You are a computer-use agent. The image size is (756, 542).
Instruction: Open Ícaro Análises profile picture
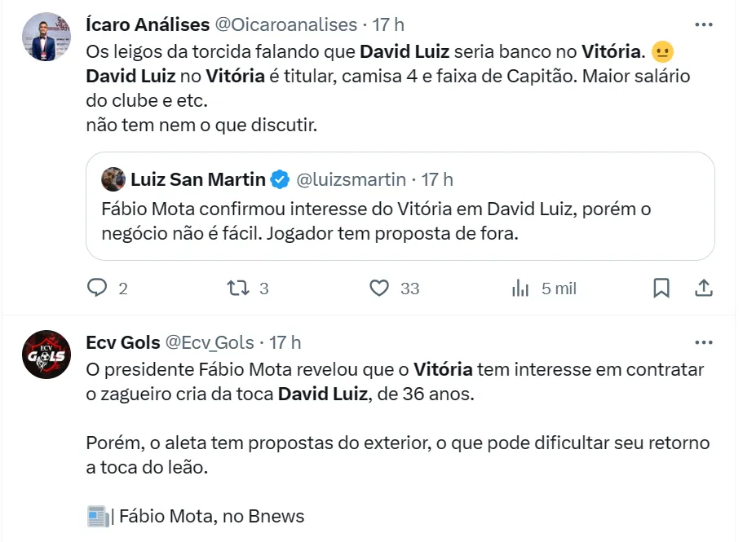[46, 37]
